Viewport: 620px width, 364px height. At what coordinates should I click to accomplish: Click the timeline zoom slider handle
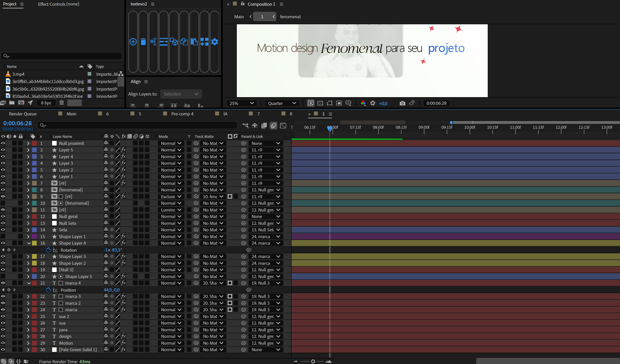(x=313, y=361)
